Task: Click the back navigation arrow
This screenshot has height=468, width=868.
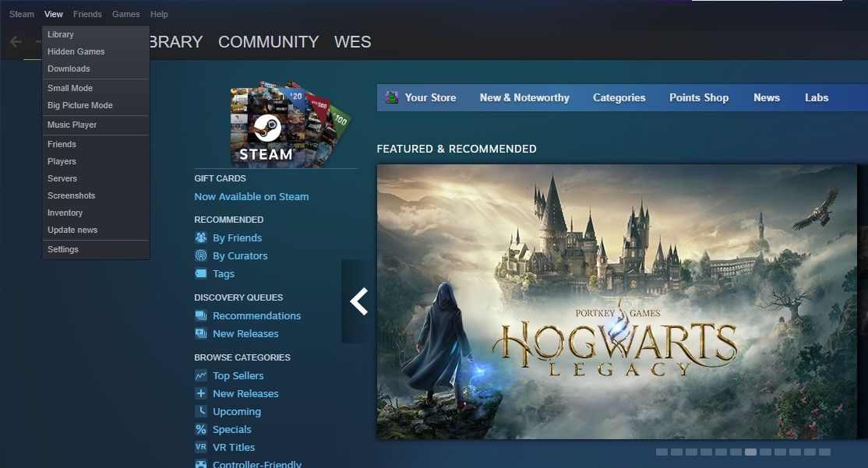Action: coord(16,41)
